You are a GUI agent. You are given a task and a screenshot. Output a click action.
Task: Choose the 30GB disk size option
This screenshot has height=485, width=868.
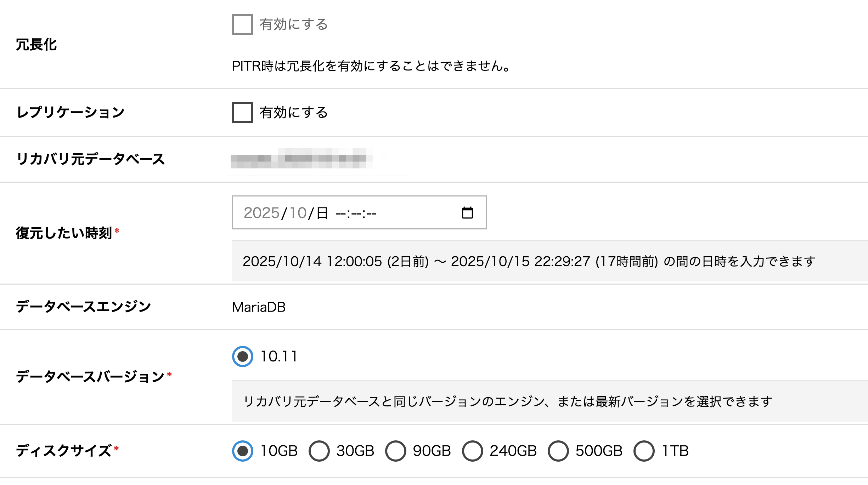[x=319, y=451]
